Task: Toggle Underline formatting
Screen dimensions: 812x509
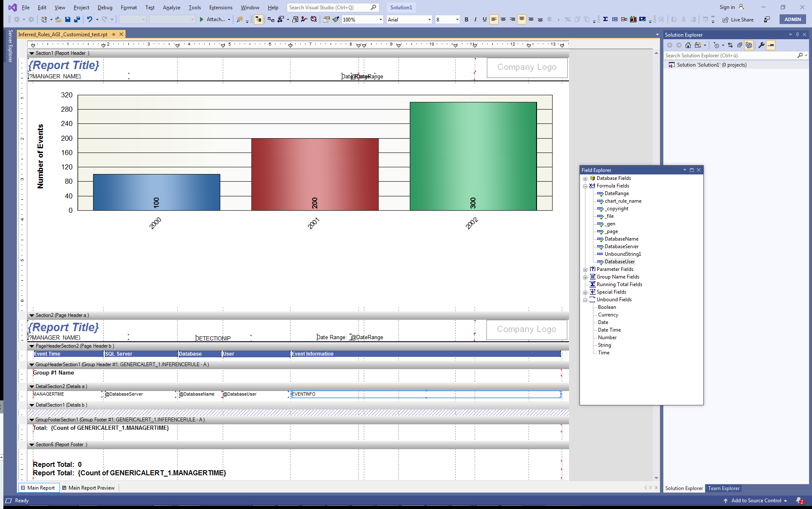Action: (x=484, y=19)
